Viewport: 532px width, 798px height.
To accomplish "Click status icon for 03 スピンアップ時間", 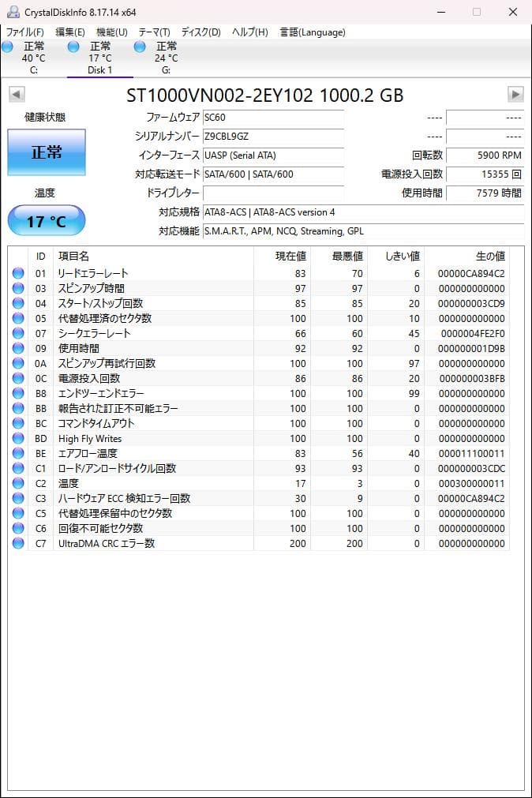I will tap(18, 288).
